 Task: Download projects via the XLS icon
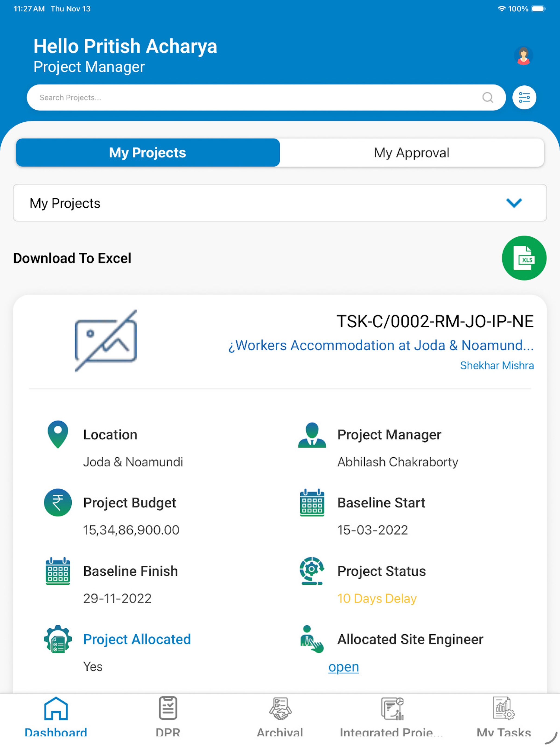tap(524, 258)
